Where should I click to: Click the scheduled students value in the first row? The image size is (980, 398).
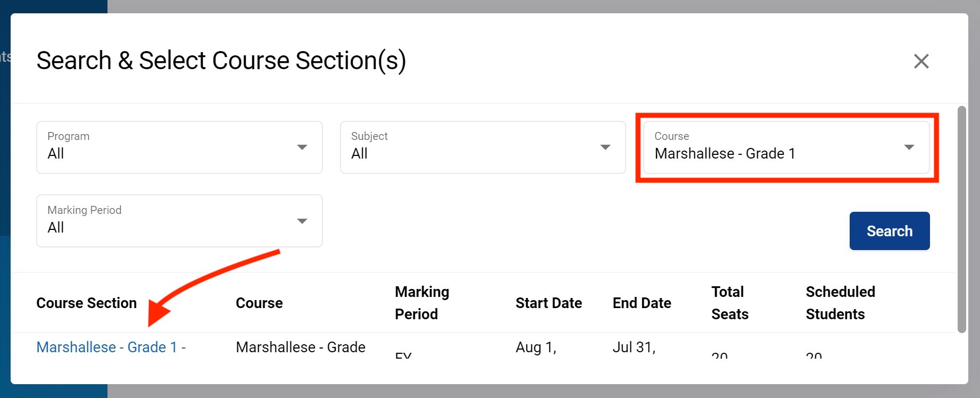point(813,354)
